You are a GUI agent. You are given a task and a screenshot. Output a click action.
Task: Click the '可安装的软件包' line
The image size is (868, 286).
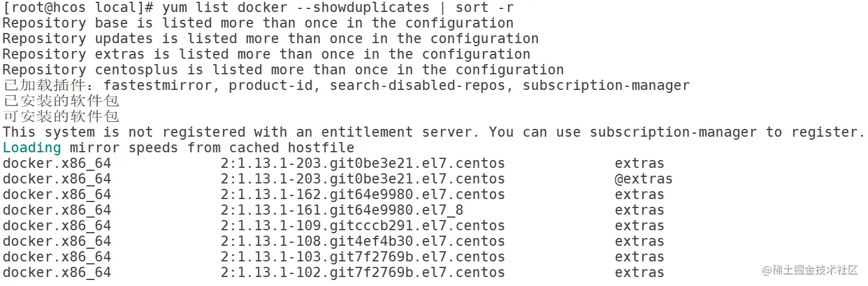(61, 116)
